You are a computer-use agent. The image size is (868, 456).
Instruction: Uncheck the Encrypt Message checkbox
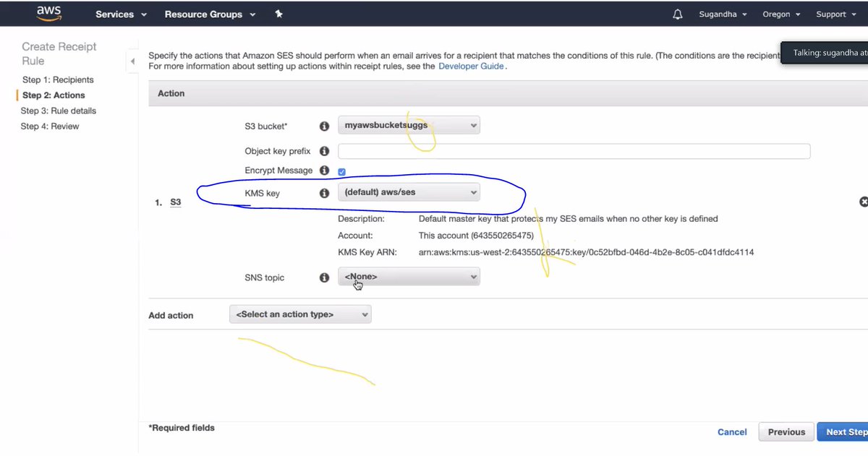(x=342, y=171)
